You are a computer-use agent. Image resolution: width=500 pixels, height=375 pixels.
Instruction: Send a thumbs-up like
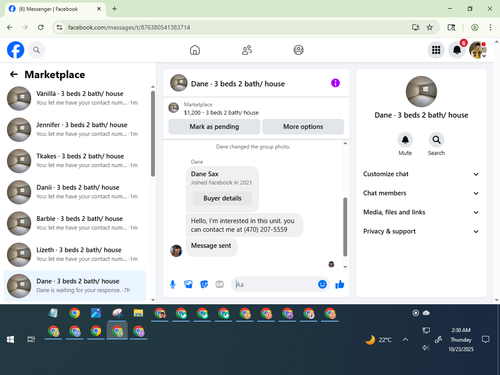pos(340,284)
